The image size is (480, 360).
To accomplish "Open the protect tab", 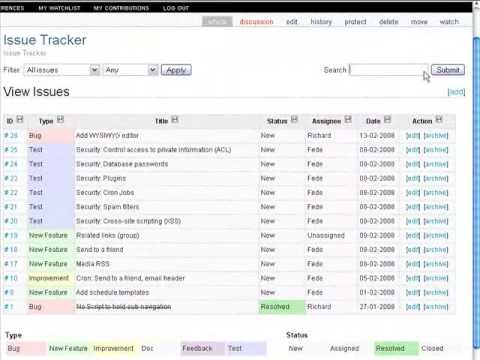I will click(355, 22).
